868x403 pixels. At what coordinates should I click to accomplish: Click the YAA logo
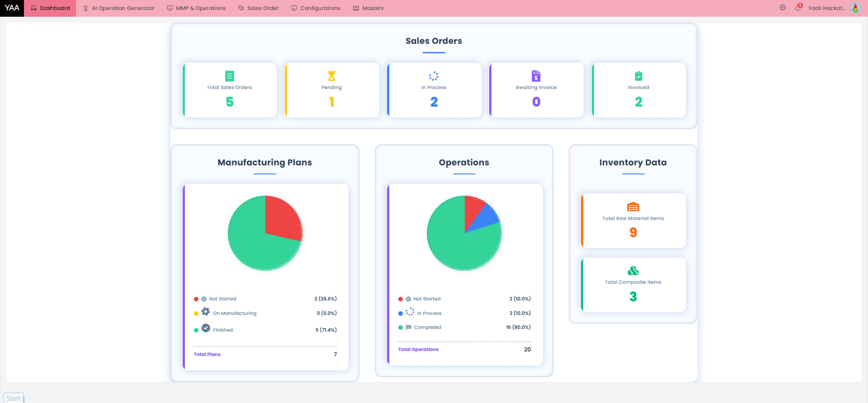coord(12,8)
